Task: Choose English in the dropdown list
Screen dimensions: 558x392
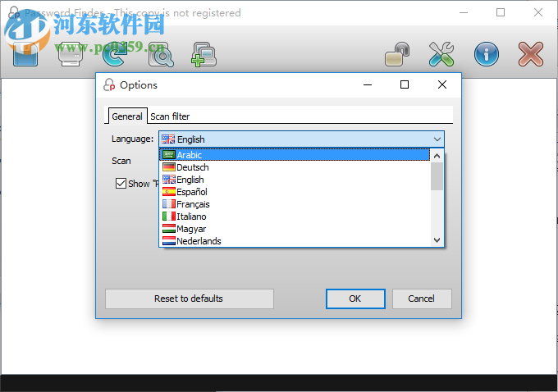Action: (x=295, y=180)
